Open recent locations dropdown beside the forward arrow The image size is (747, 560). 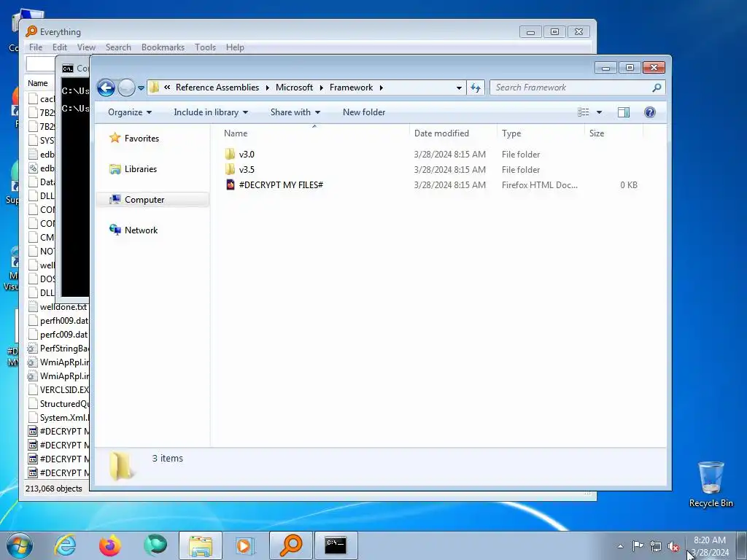(141, 88)
